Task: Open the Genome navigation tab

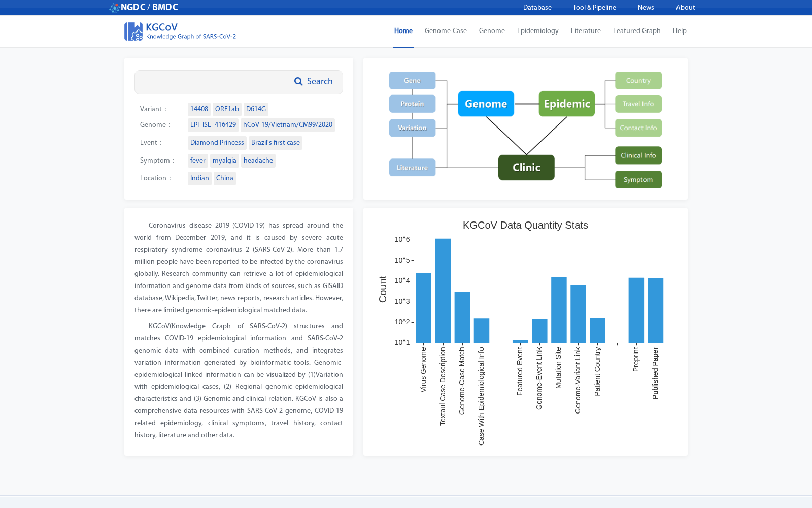Action: pyautogui.click(x=492, y=31)
